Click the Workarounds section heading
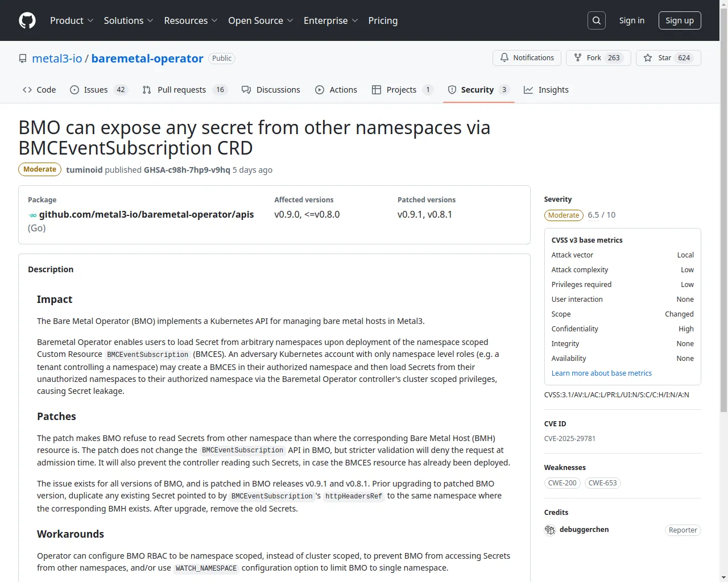This screenshot has width=728, height=582. (x=71, y=534)
